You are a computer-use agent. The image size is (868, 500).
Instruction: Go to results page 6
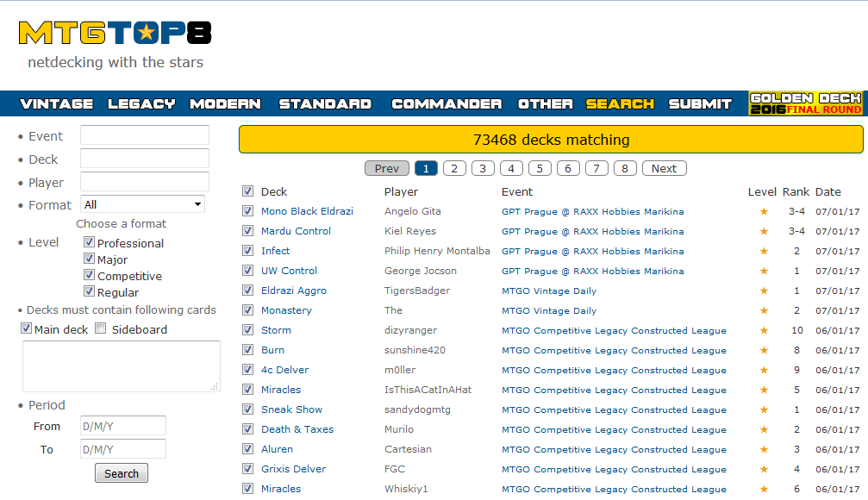568,168
